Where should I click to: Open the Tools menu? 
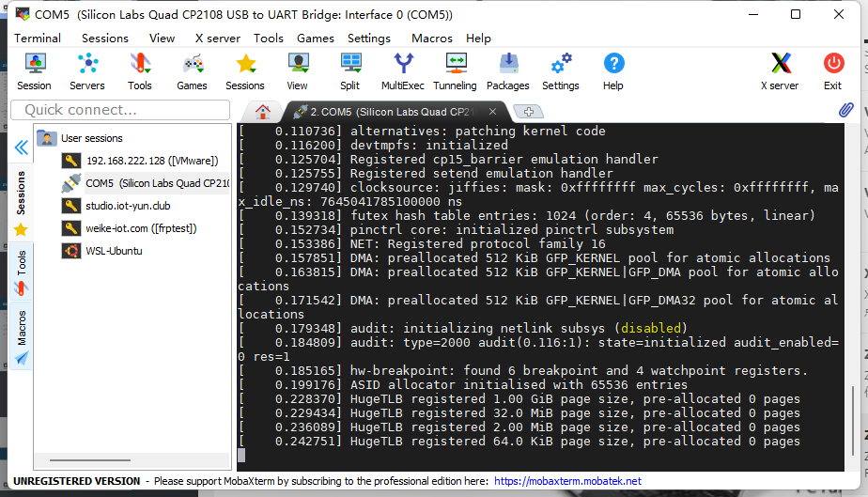pos(269,39)
